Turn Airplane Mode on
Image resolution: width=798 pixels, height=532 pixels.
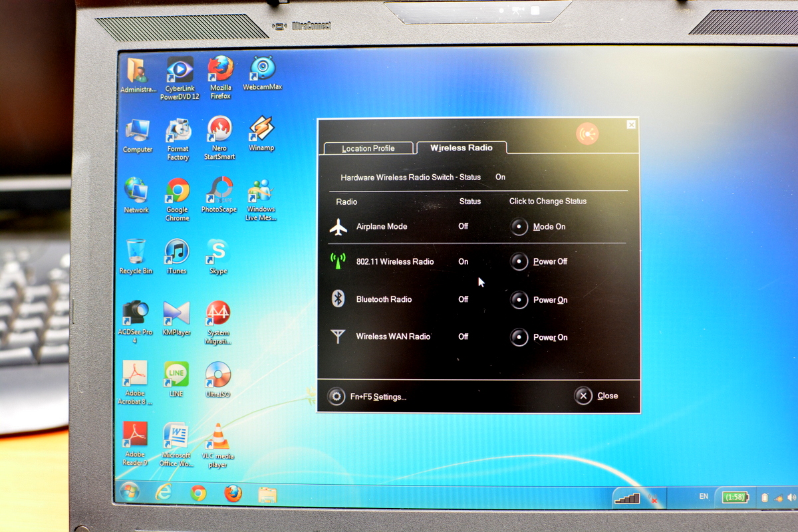coord(519,227)
